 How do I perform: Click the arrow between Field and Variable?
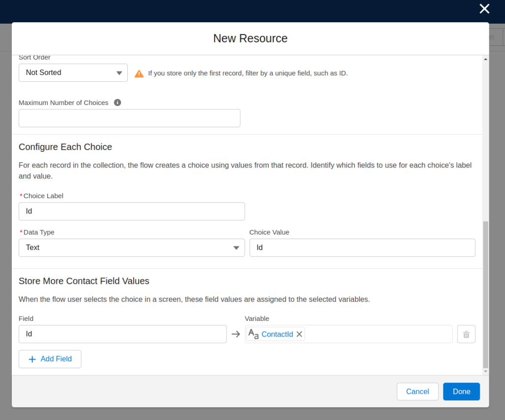tap(235, 334)
